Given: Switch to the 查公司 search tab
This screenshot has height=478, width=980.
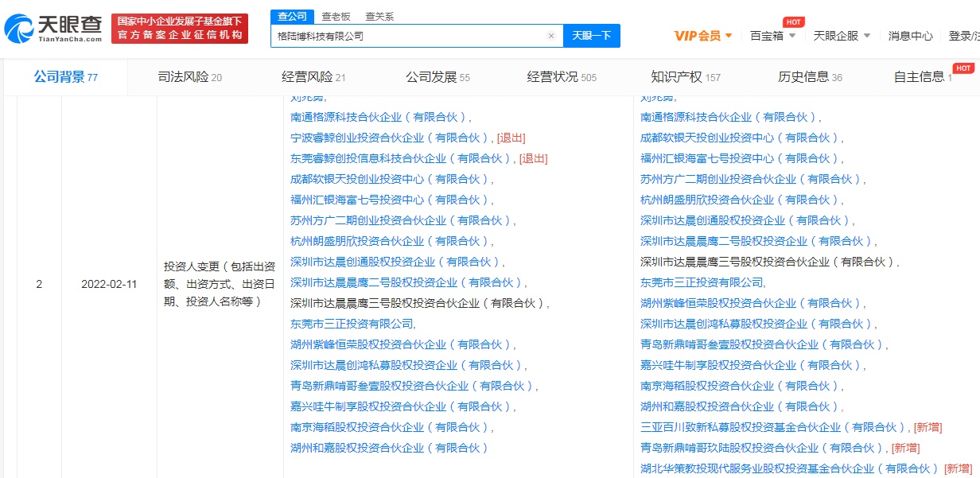Looking at the screenshot, I should 291,16.
